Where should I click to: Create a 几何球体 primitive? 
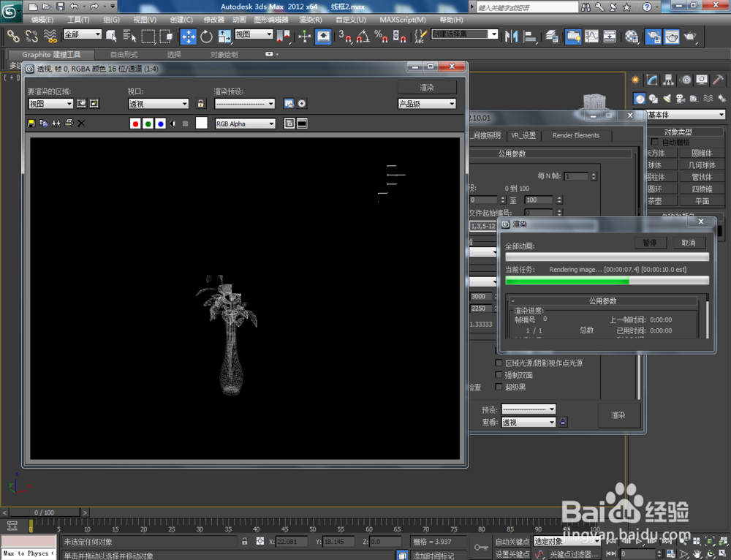tap(702, 165)
